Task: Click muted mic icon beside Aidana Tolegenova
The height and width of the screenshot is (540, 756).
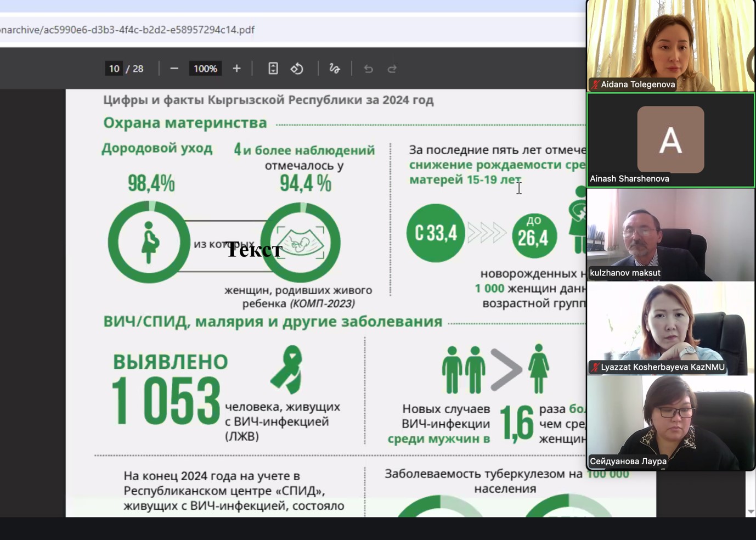Action: point(595,85)
